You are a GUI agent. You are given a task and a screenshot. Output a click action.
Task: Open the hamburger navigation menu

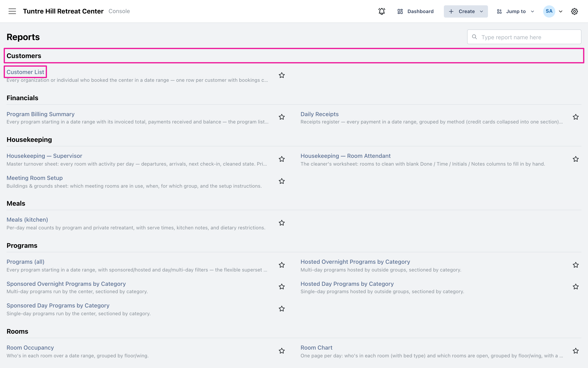pyautogui.click(x=12, y=11)
